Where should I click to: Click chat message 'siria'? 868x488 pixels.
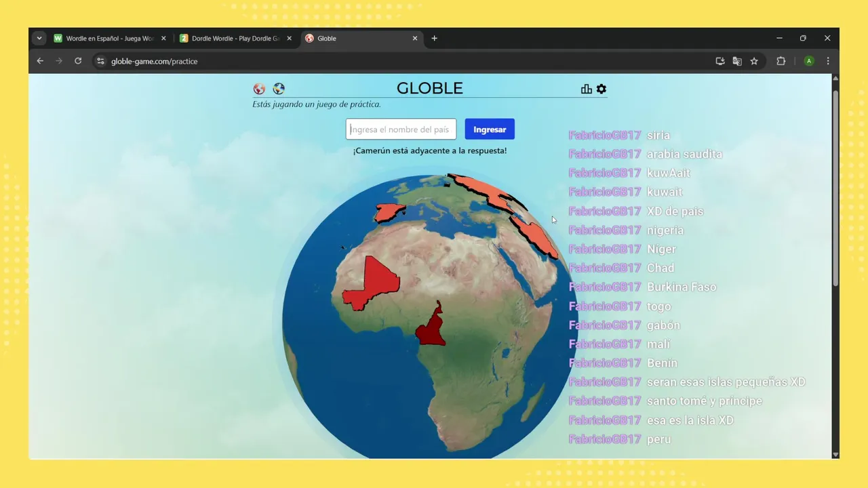658,136
